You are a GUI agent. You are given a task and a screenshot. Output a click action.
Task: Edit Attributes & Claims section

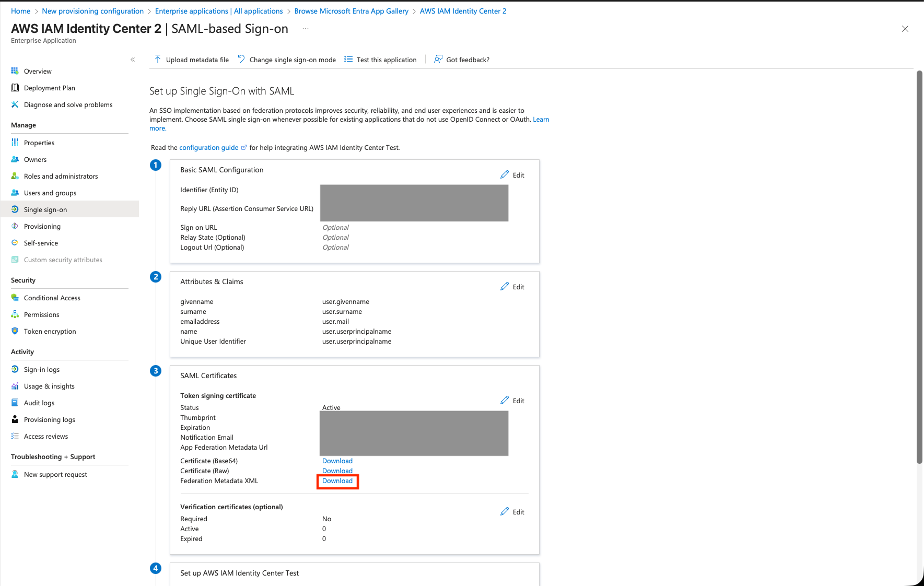[512, 287]
